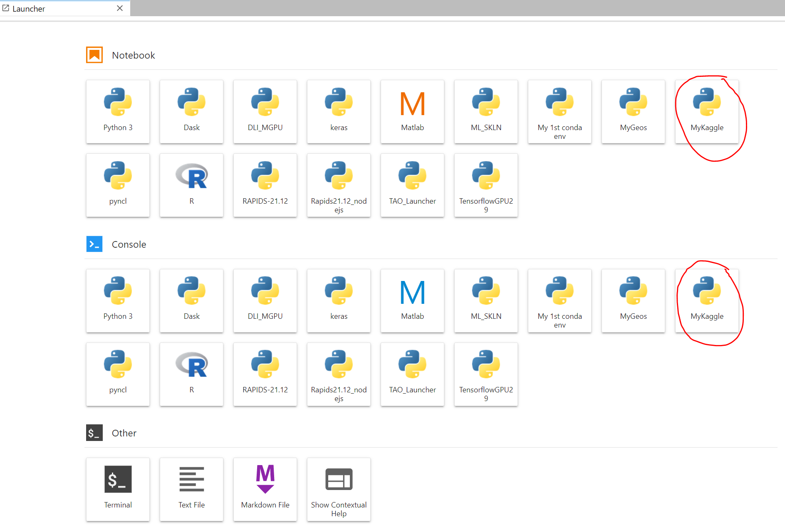The width and height of the screenshot is (785, 532).
Task: Open a Dask console
Action: coord(191,300)
